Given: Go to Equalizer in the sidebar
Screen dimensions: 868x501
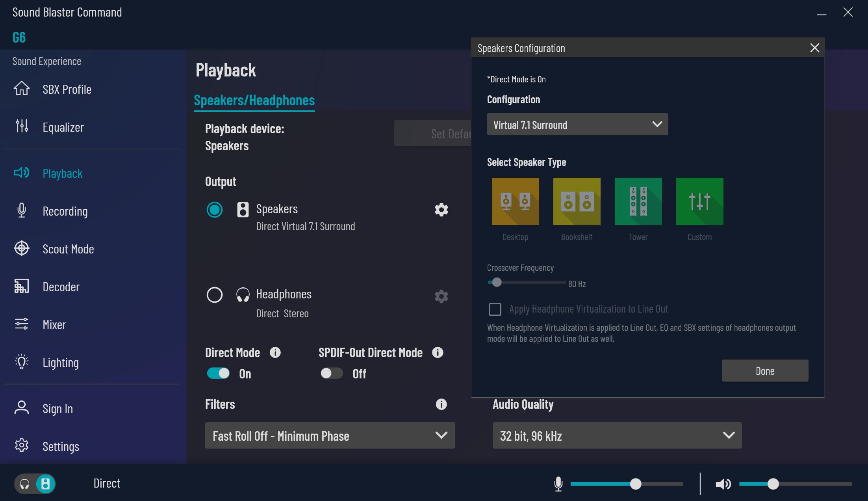Looking at the screenshot, I should (x=63, y=127).
